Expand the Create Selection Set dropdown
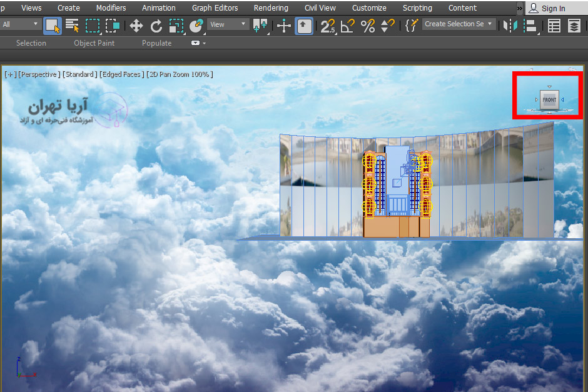Viewport: 588px width, 392px height. [x=490, y=24]
